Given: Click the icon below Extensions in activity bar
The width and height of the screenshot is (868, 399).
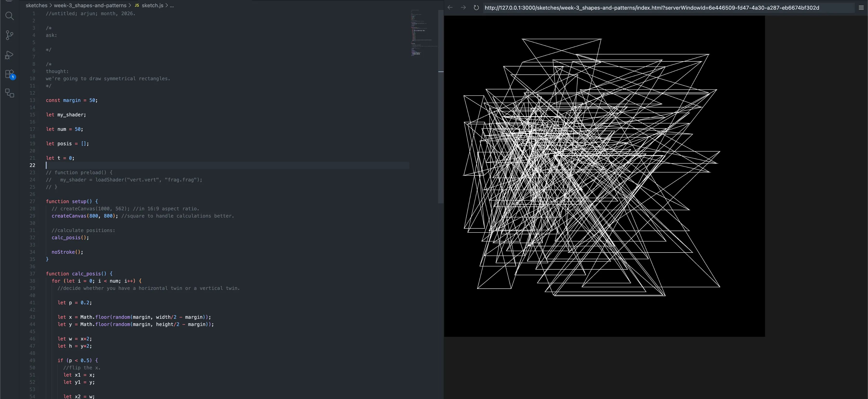Looking at the screenshot, I should [9, 93].
